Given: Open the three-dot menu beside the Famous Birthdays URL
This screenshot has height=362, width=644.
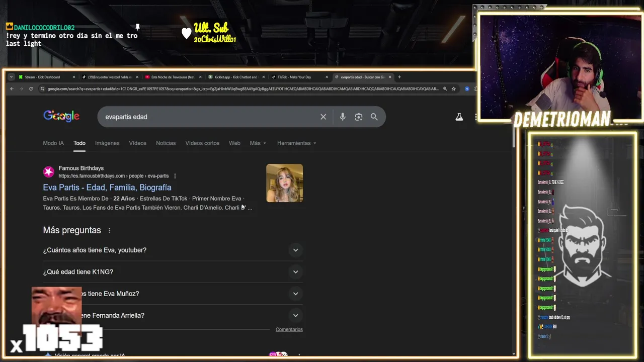Looking at the screenshot, I should click(175, 176).
